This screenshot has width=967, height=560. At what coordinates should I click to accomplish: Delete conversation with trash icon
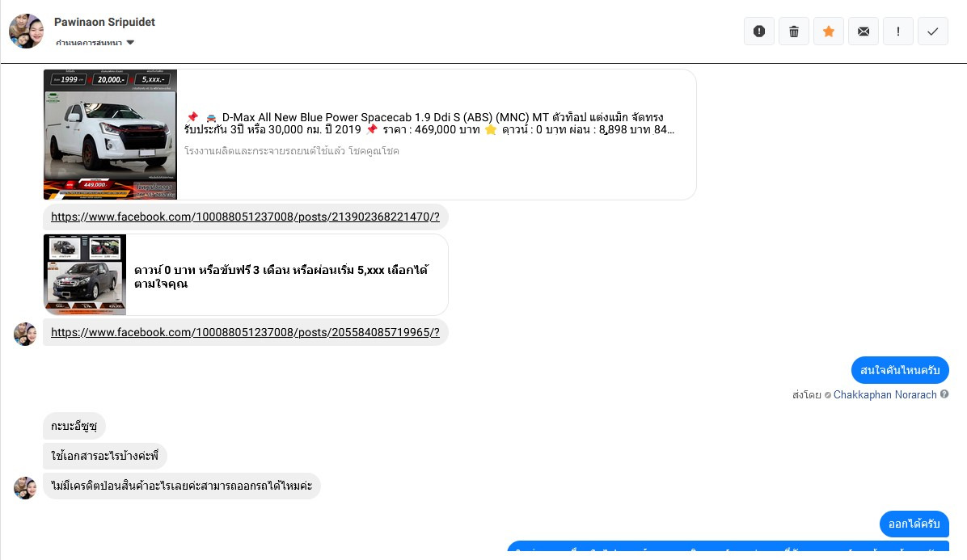tap(794, 32)
